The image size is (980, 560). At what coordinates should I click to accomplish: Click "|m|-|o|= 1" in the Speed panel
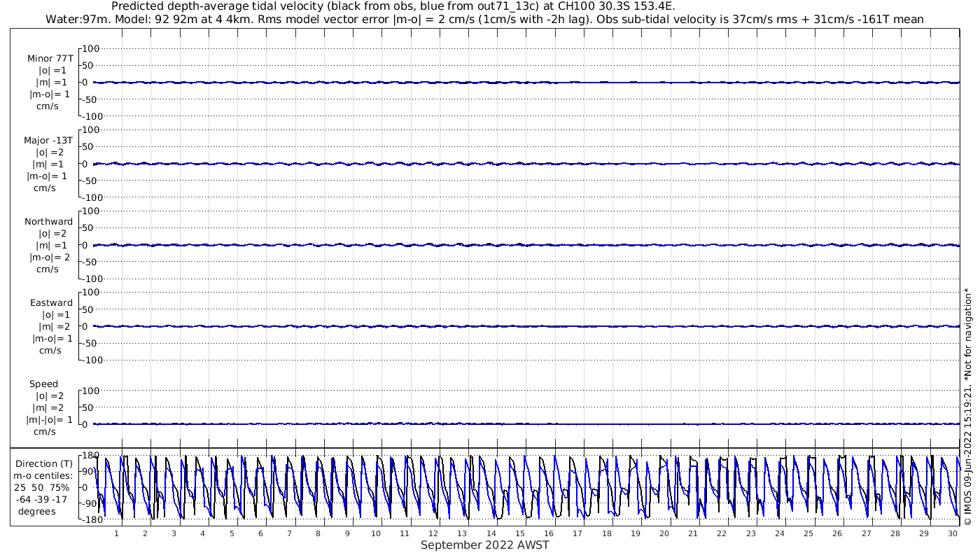click(49, 420)
